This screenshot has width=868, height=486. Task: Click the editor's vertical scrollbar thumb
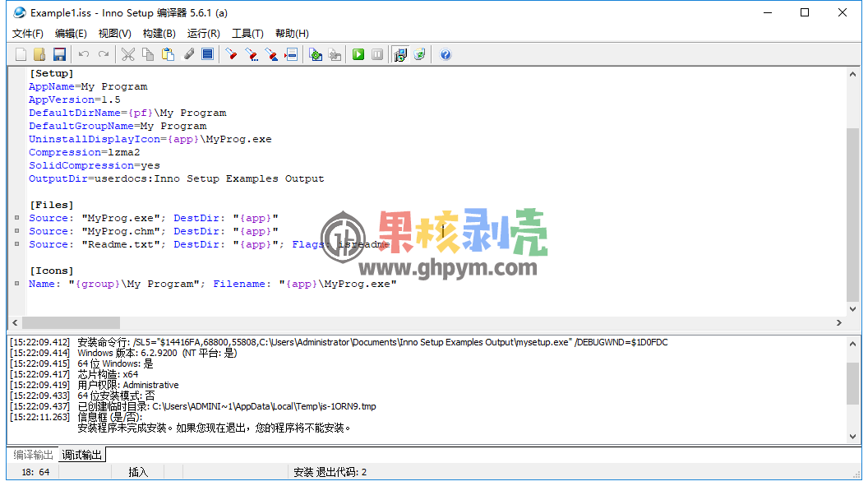coord(852,215)
